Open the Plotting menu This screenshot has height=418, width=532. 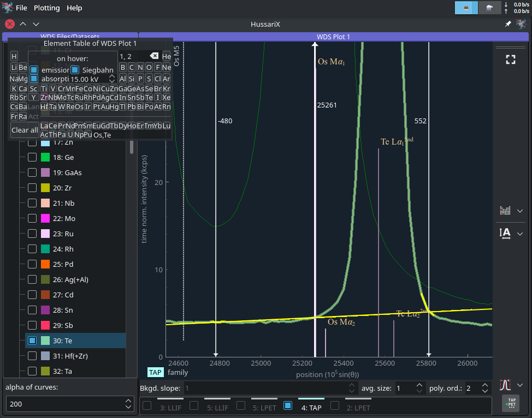[47, 8]
